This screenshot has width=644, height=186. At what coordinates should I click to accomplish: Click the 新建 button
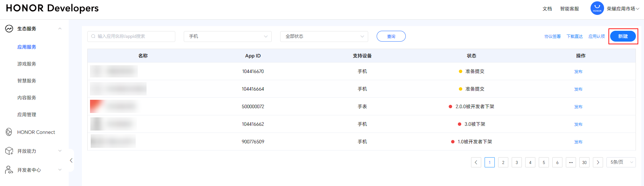623,37
